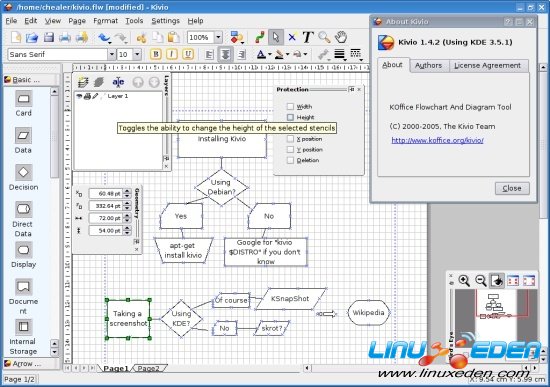Close the About Kivio dialog
This screenshot has width=550, height=387.
pos(512,188)
